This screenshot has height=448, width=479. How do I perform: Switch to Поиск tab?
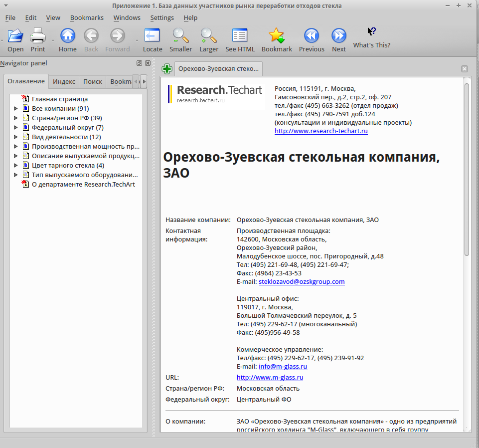pos(93,82)
